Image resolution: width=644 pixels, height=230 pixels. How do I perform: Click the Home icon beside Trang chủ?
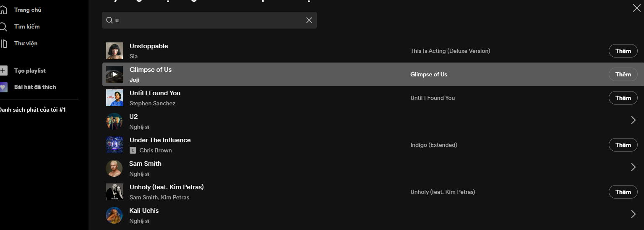point(3,10)
